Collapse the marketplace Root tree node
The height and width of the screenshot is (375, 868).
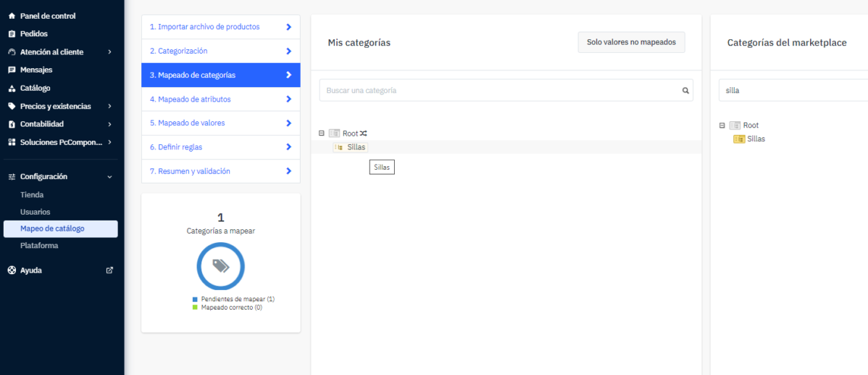point(722,125)
